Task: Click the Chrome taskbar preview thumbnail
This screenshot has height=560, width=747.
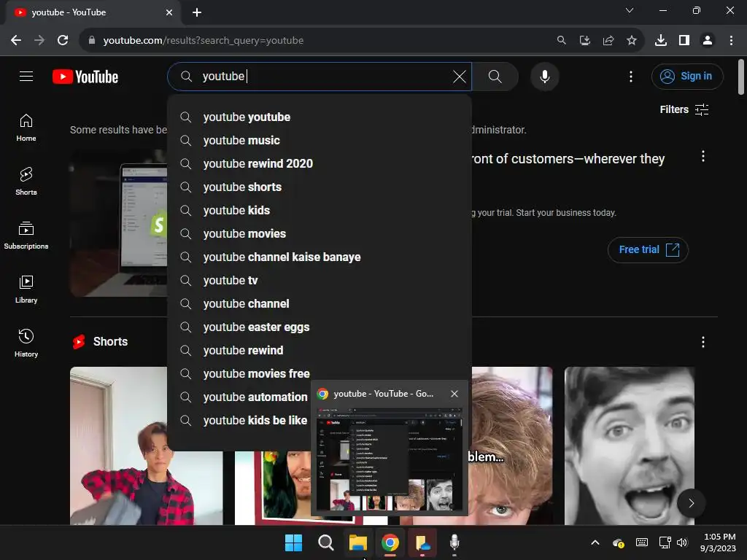Action: tap(390, 459)
